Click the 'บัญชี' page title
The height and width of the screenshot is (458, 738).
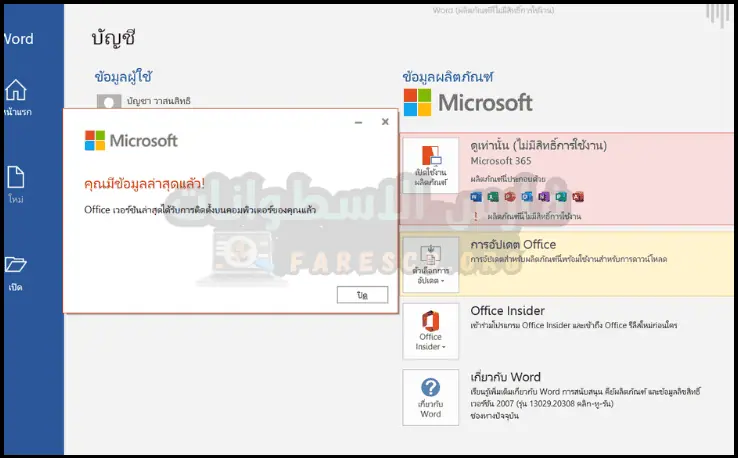click(x=113, y=38)
